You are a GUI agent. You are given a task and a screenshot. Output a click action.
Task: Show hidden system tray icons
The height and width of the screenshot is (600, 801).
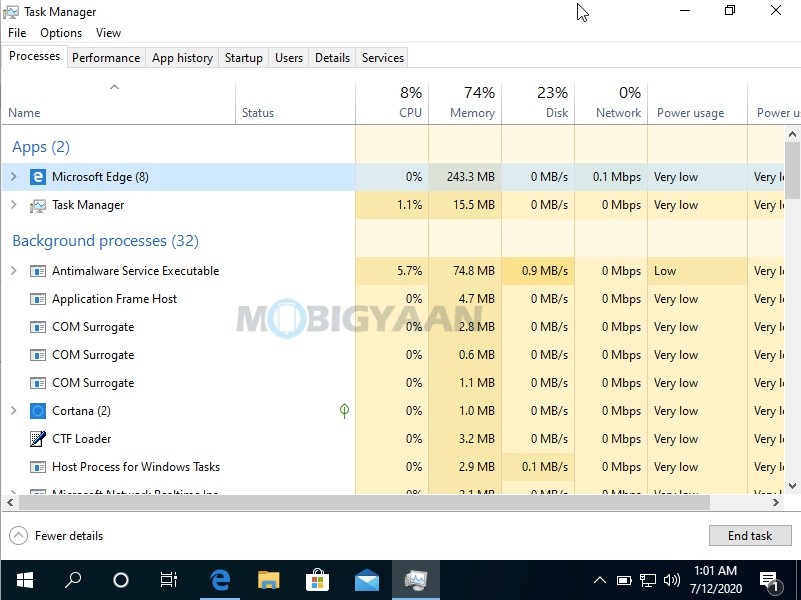pos(600,580)
